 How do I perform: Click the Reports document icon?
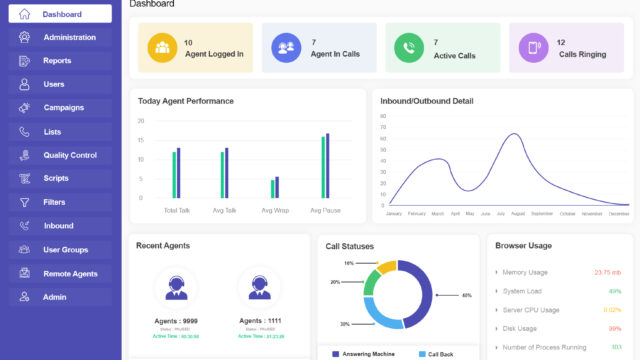coord(24,61)
